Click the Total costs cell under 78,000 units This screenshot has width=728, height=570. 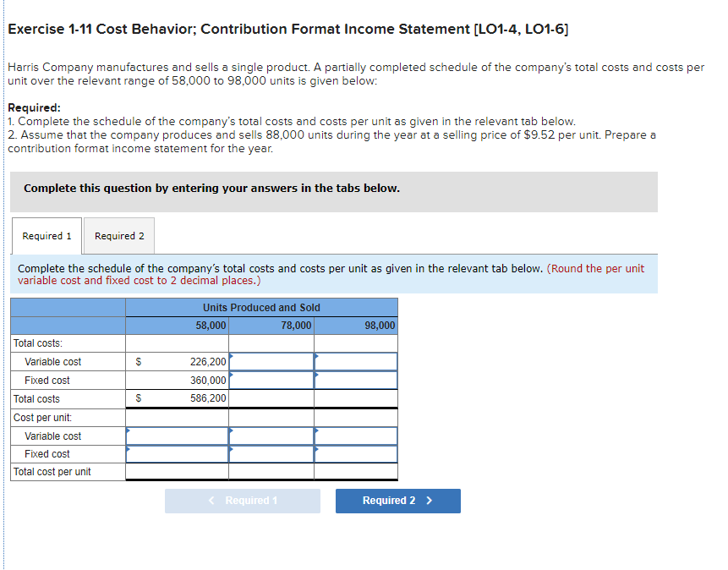[x=271, y=398]
